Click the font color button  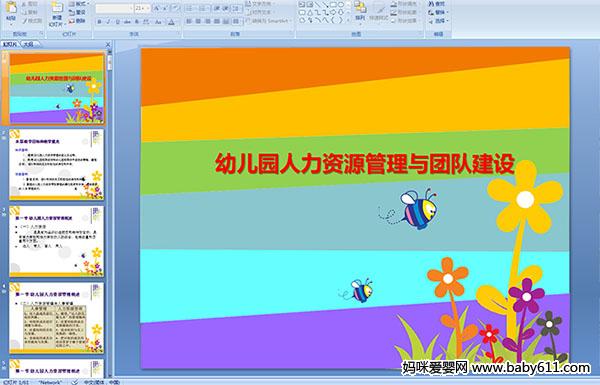click(x=171, y=22)
